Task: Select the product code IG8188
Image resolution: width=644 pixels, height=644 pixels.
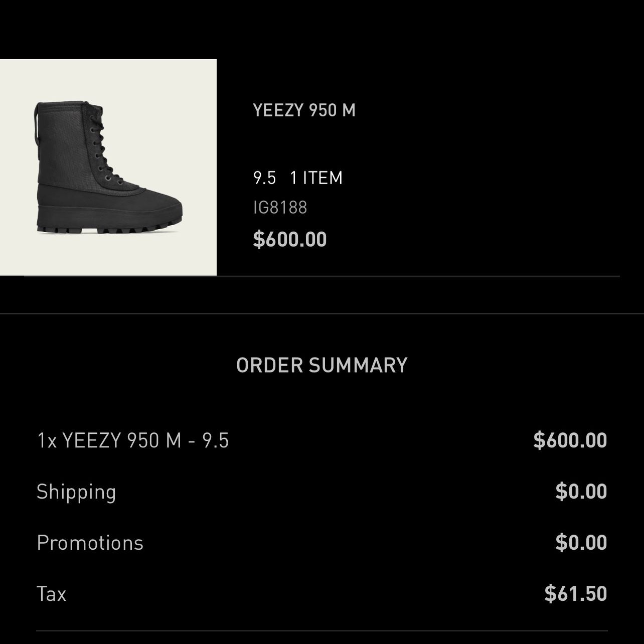Action: click(x=280, y=207)
